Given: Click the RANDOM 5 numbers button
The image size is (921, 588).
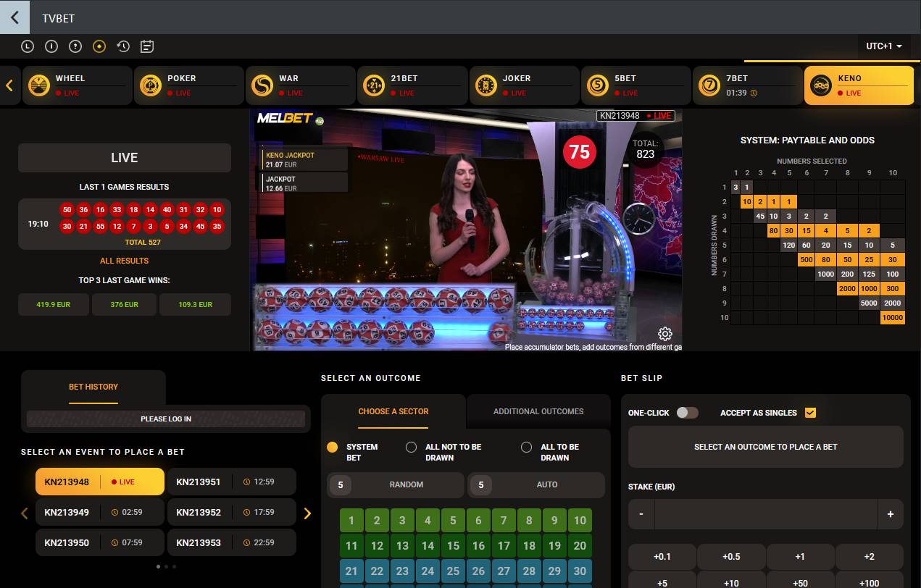Looking at the screenshot, I should (396, 485).
